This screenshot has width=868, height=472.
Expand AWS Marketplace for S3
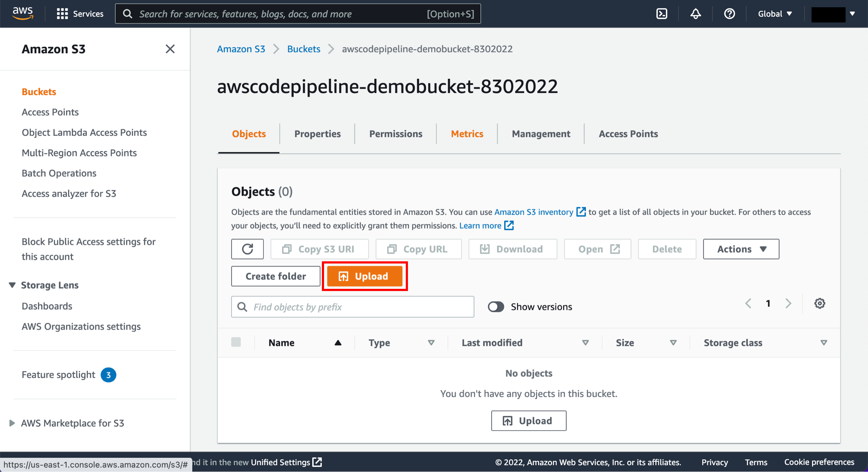pyautogui.click(x=12, y=423)
